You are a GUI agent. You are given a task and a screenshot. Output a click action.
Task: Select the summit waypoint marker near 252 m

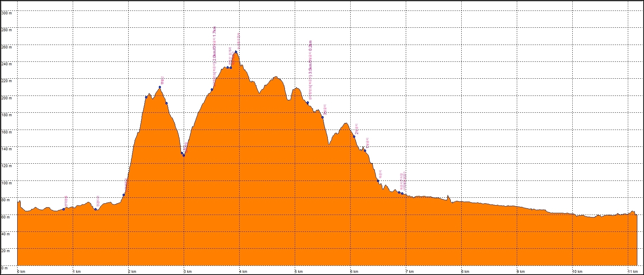point(236,52)
